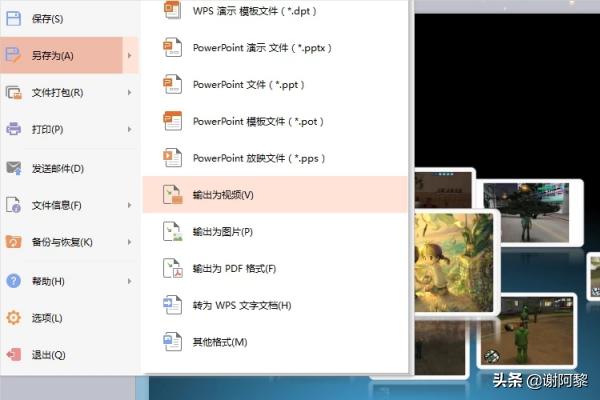Viewport: 600px width, 400px height.
Task: Expand the 文件打包(R) submenu arrow
Action: point(130,92)
